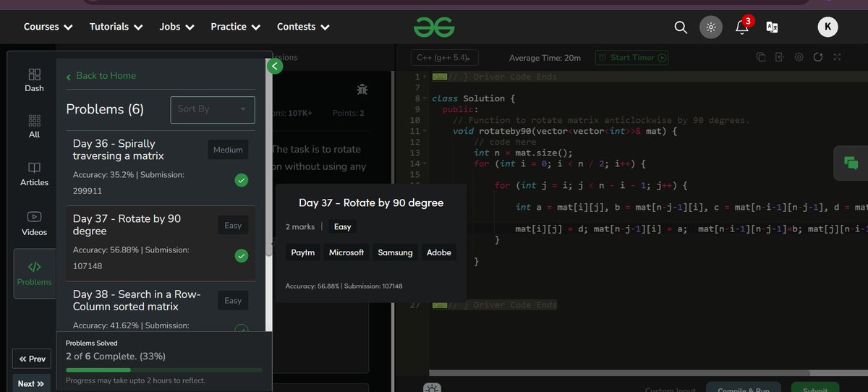Click the reset code icon

pyautogui.click(x=818, y=58)
